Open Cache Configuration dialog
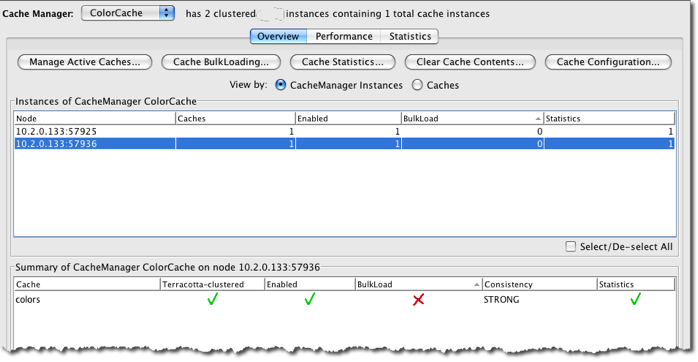This screenshot has height=362, width=698. (x=608, y=62)
